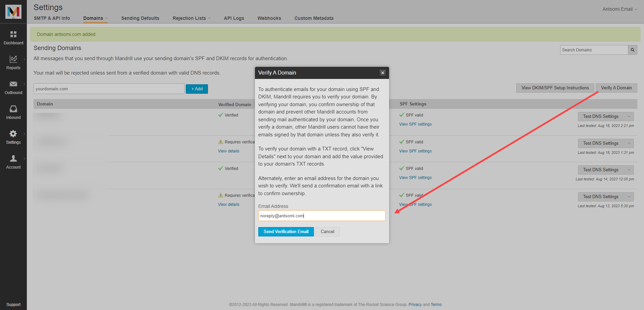Open the Privacy footer link
The height and width of the screenshot is (310, 644).
(415, 305)
